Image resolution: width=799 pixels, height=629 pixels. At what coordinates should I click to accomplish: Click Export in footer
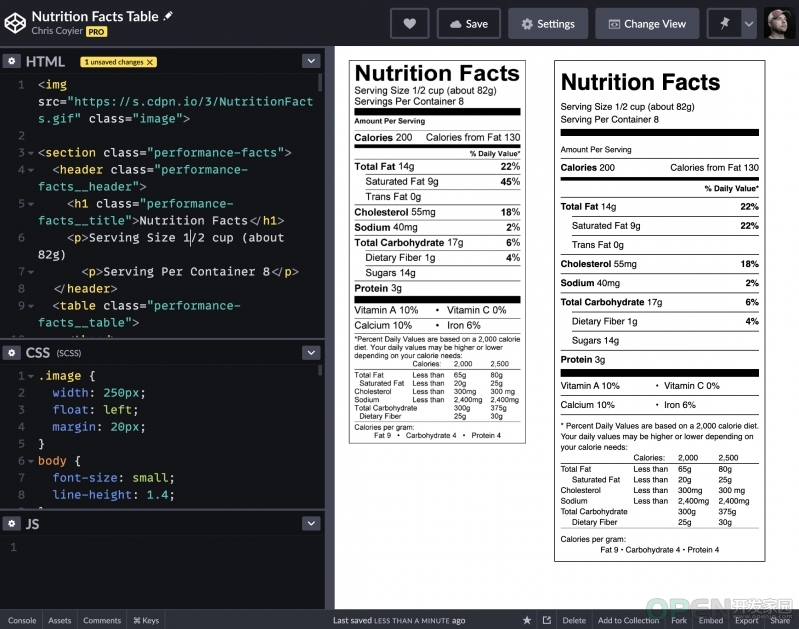point(747,620)
